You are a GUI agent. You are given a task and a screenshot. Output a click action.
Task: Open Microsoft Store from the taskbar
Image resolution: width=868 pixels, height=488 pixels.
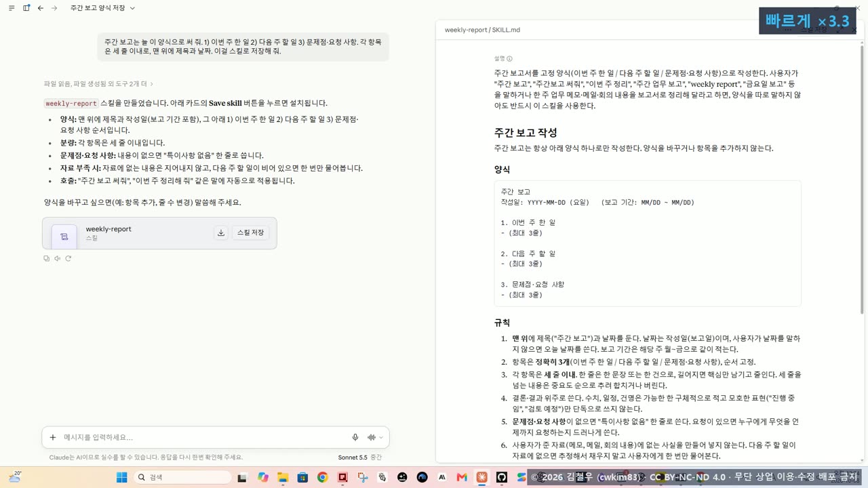302,477
